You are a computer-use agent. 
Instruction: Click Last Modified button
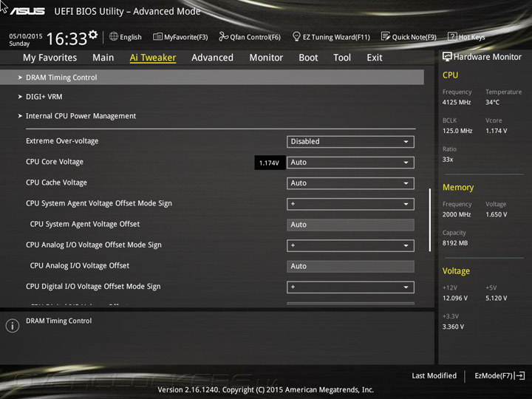[x=434, y=375]
